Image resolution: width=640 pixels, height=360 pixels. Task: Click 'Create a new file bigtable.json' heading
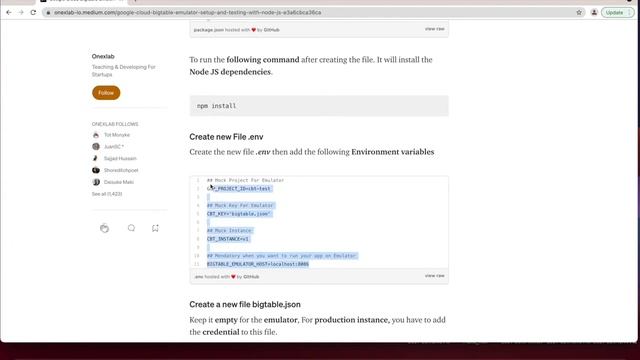(245, 304)
